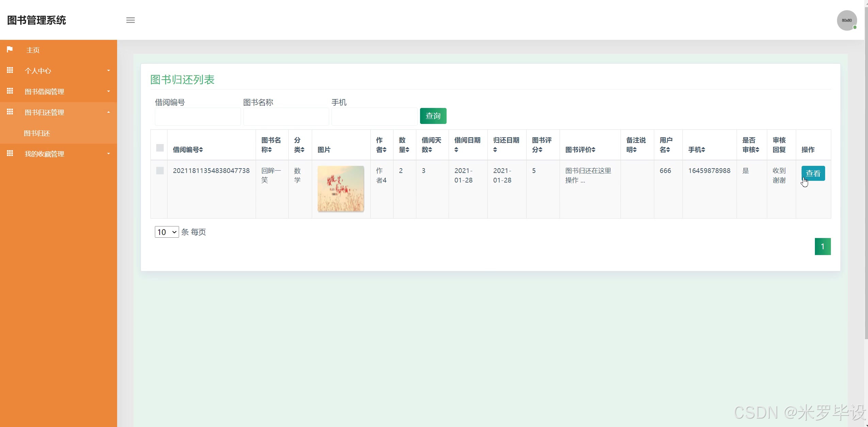The height and width of the screenshot is (427, 868).
Task: Click grid icon next to 图书借阅管理
Action: pos(10,91)
